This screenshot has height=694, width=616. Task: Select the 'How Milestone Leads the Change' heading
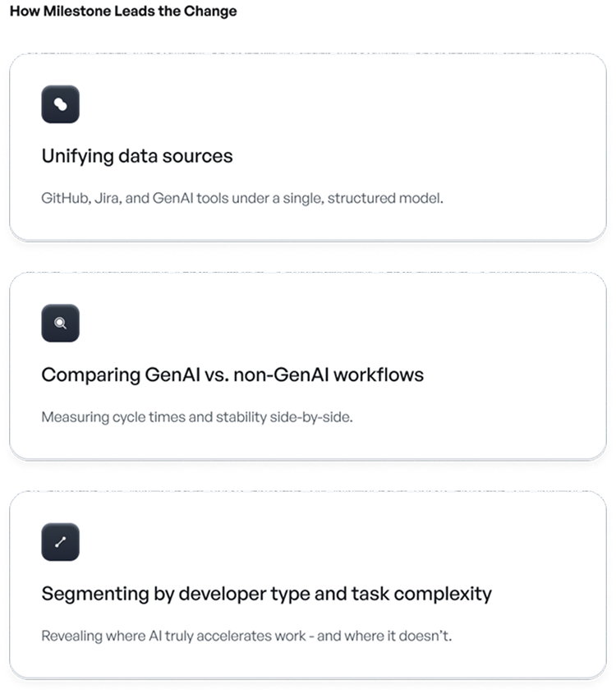[x=123, y=11]
